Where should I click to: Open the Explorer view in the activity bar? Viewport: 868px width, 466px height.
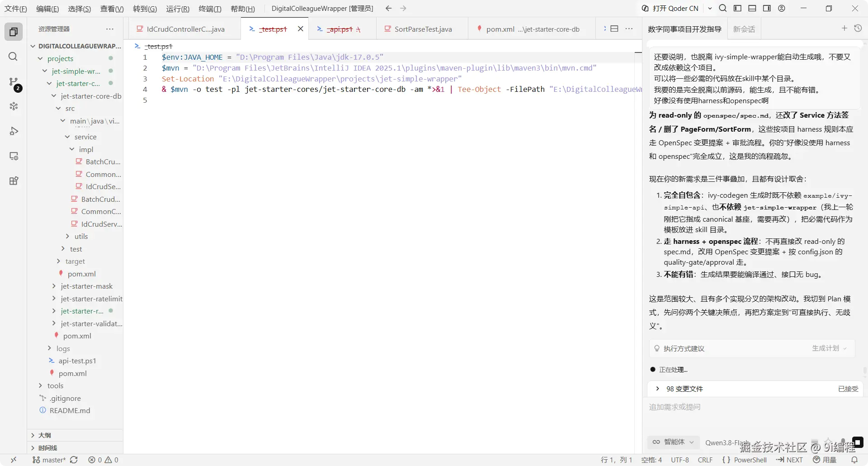tap(14, 32)
